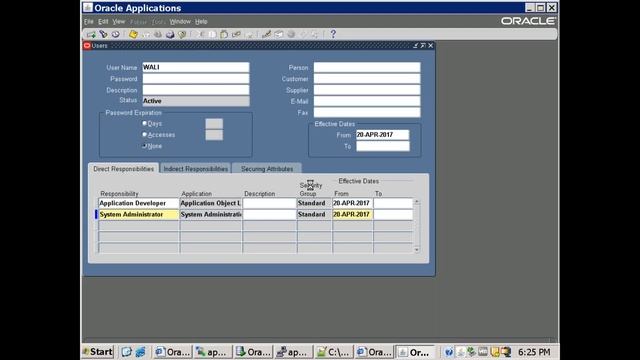Click the Customer input field
This screenshot has height=360, width=640.
(367, 78)
